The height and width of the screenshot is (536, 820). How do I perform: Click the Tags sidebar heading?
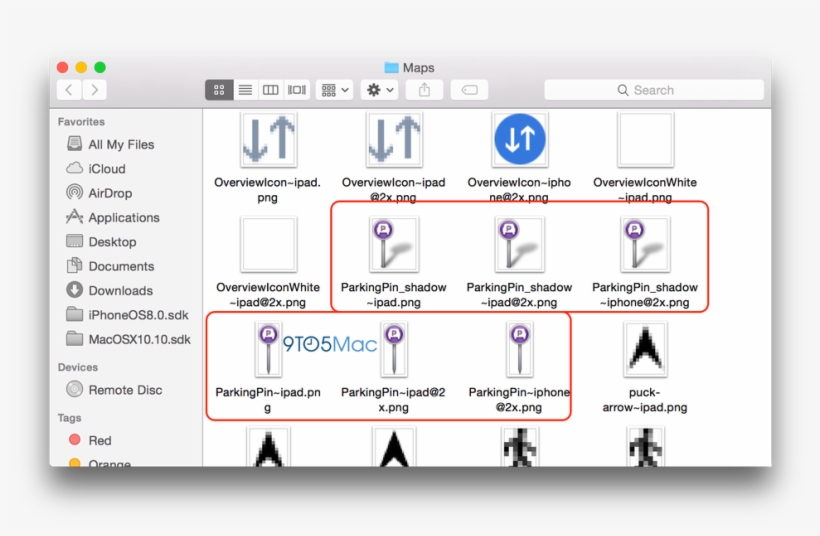69,418
